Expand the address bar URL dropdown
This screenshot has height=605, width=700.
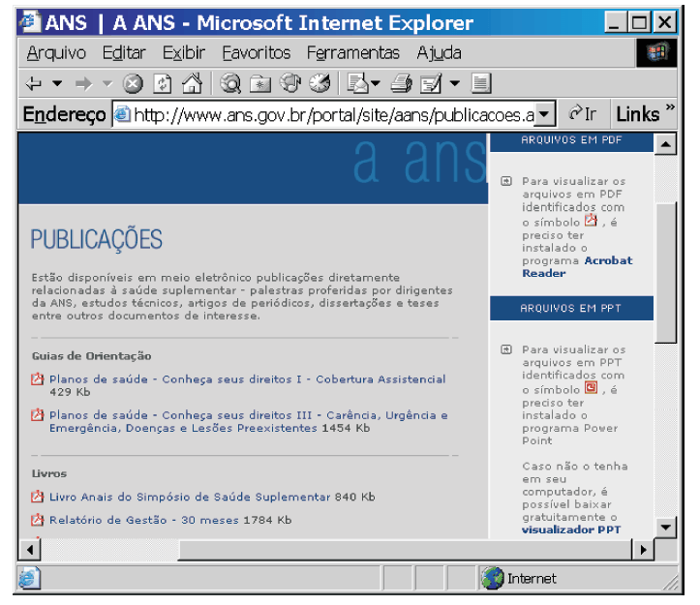tap(545, 114)
